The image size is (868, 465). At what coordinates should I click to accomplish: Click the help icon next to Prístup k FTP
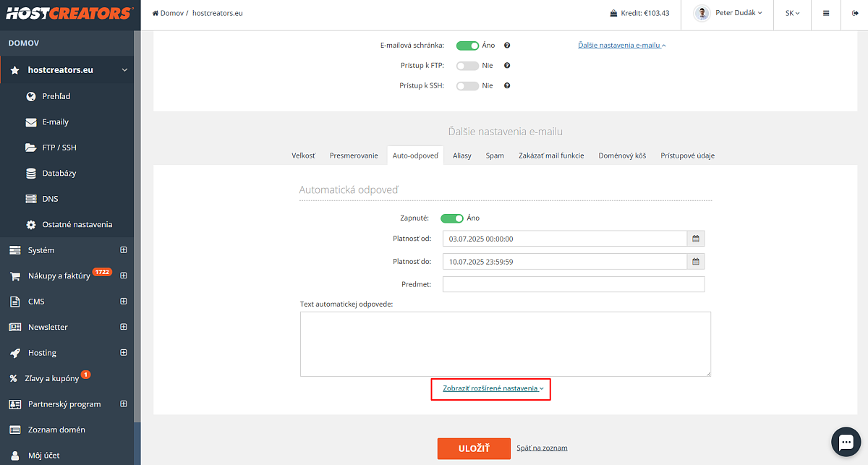point(507,65)
